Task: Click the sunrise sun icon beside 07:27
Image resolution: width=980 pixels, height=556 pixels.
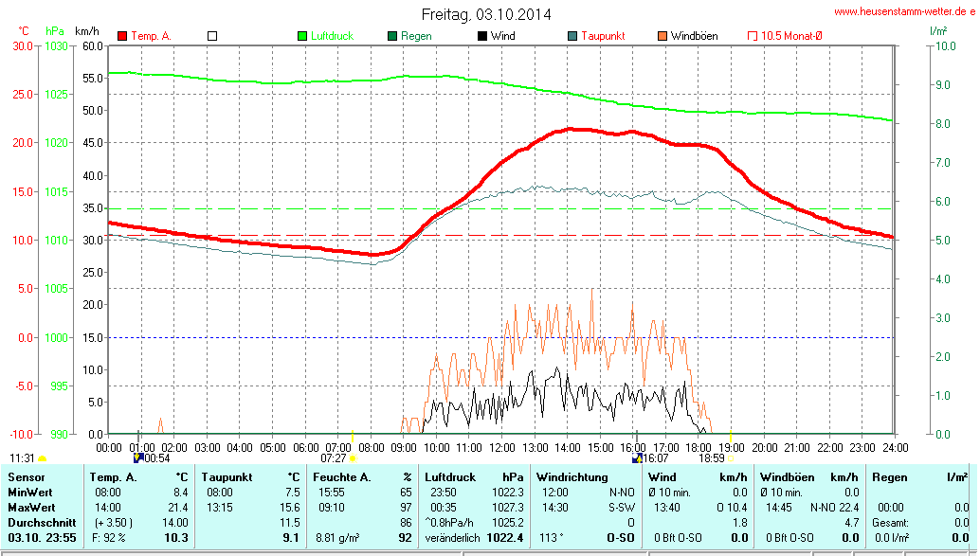Action: click(353, 458)
